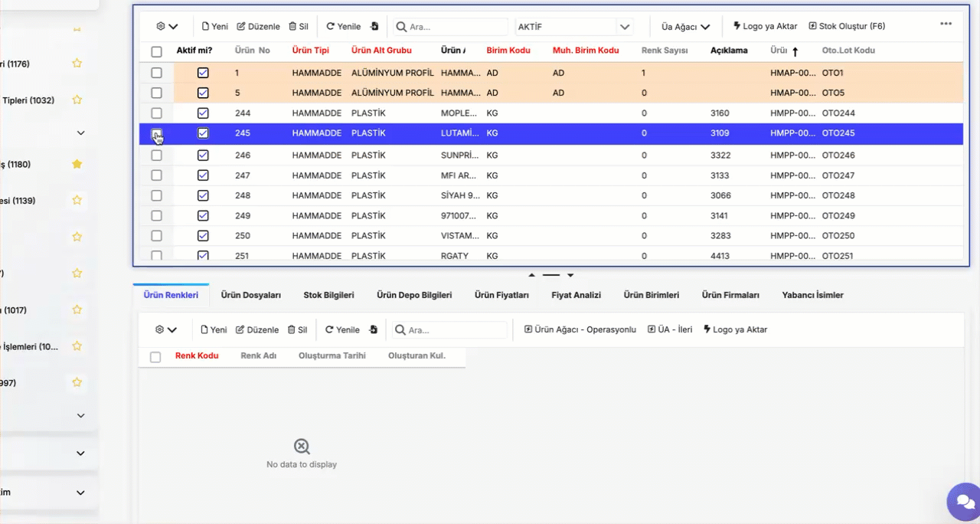
Task: Click Düzenle in the top toolbar
Action: [x=258, y=26]
